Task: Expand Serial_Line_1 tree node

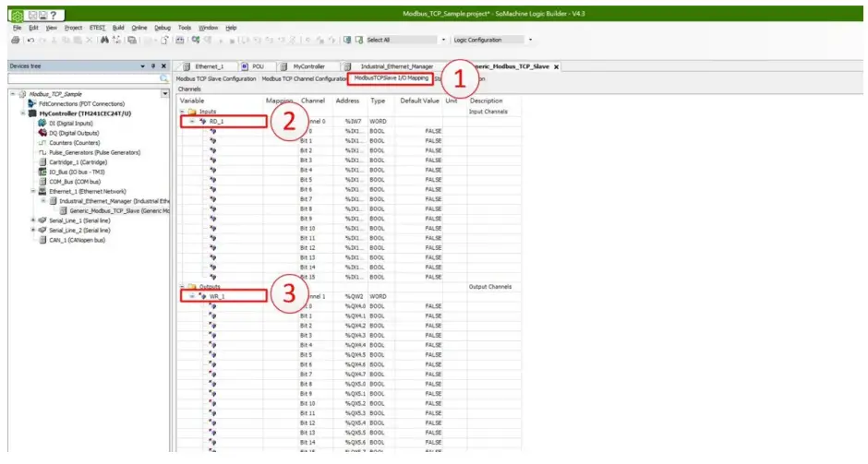Action: click(x=33, y=220)
